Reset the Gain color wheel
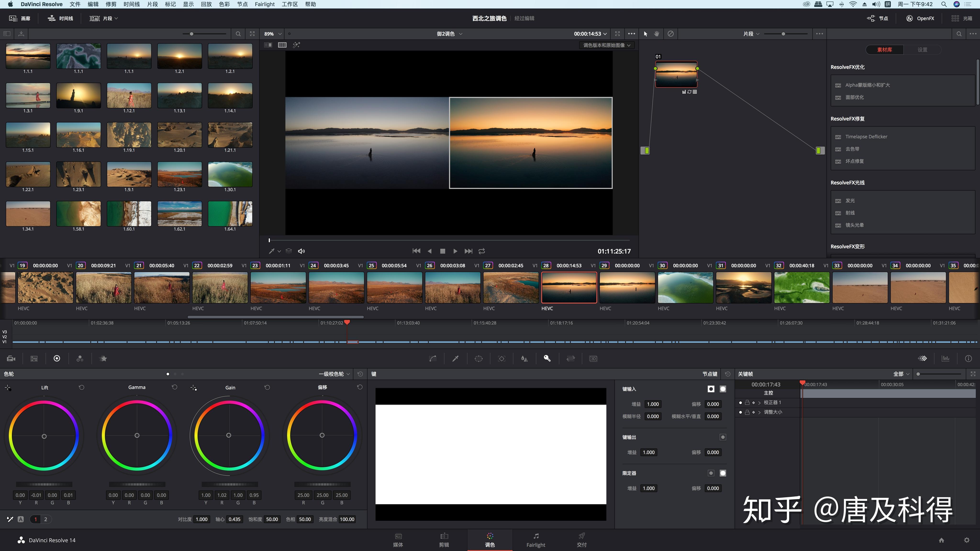 (267, 387)
